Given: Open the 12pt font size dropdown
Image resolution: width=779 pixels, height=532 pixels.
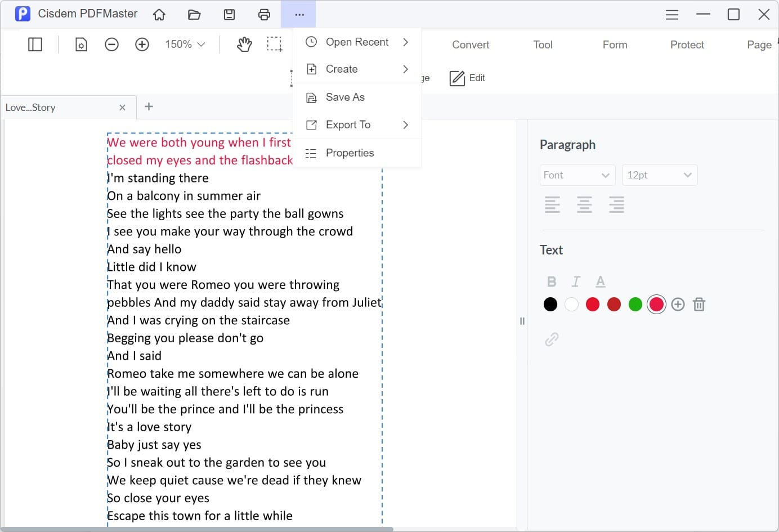Looking at the screenshot, I should (x=660, y=175).
